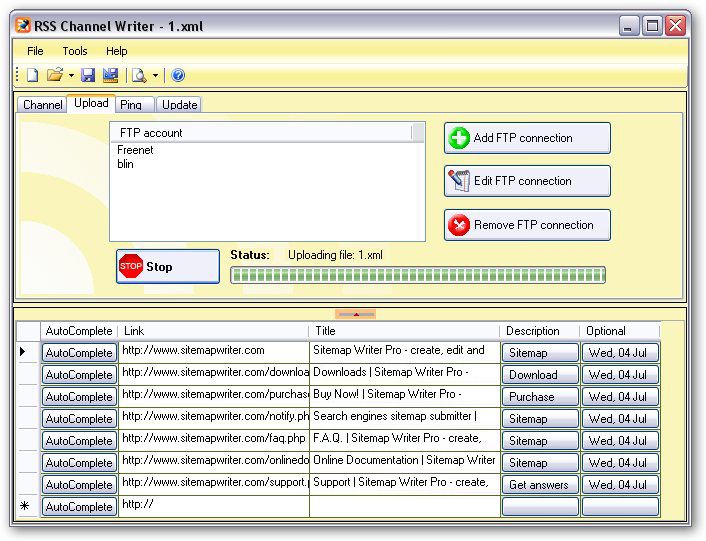Viewport: 706px width, 541px height.
Task: Close the RSS Channel Writer window
Action: click(x=675, y=26)
